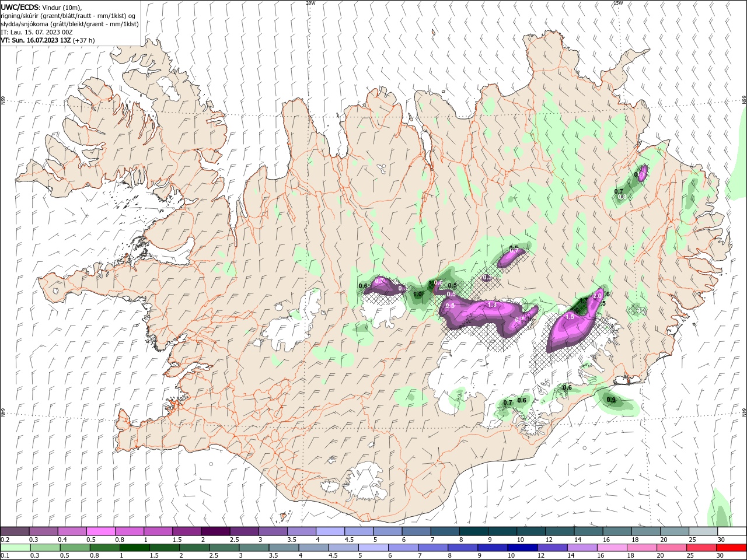This screenshot has height=560, width=747.
Task: Pick the bright red swatch after 30, lower bar
Action: pos(731,548)
